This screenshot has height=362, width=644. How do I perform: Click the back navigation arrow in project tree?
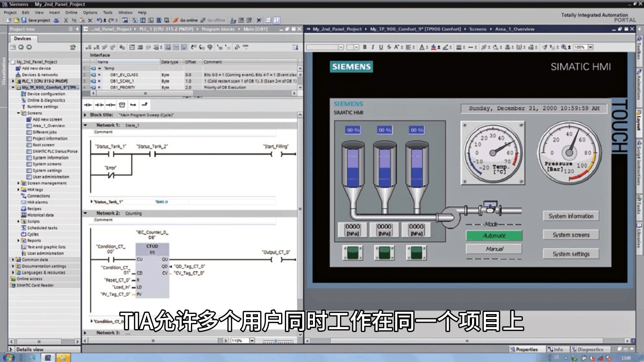click(x=21, y=47)
